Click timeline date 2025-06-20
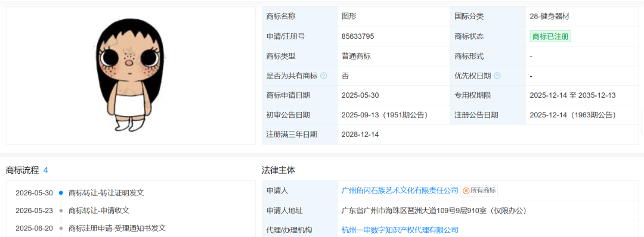The width and height of the screenshot is (644, 237). 34,229
